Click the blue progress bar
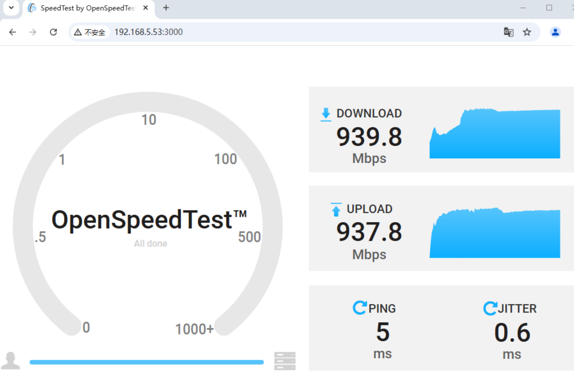574x392 pixels. click(x=147, y=362)
